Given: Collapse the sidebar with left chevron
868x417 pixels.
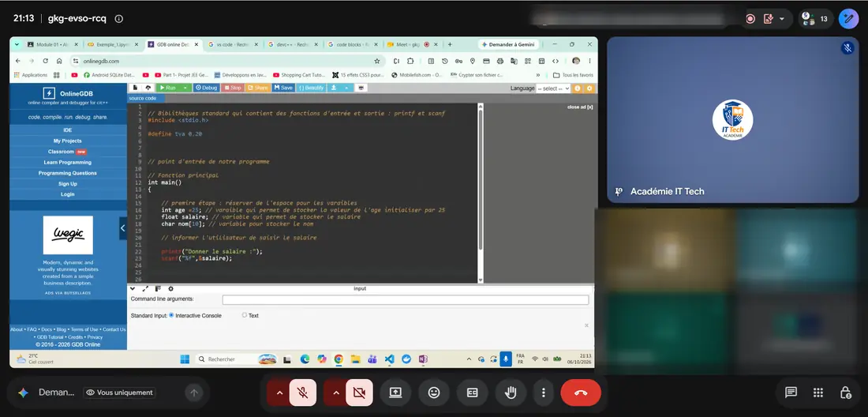Looking at the screenshot, I should click(x=123, y=227).
